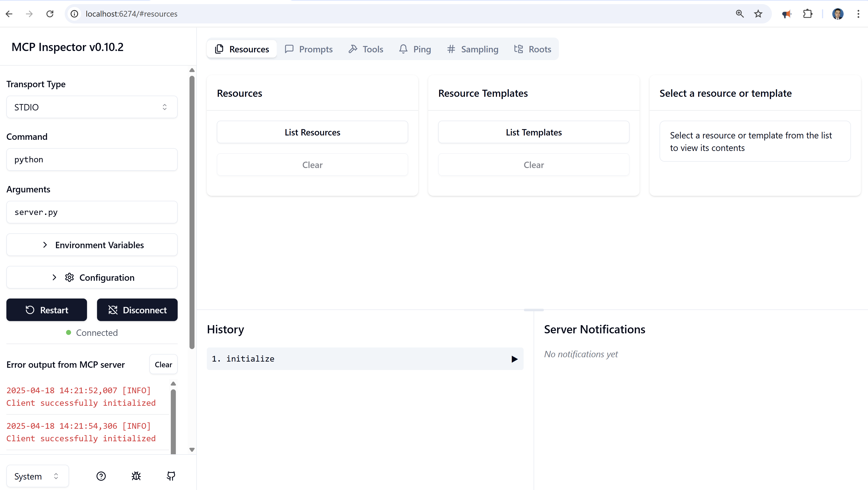868x490 pixels.
Task: Bookmark page with star icon
Action: (x=758, y=14)
